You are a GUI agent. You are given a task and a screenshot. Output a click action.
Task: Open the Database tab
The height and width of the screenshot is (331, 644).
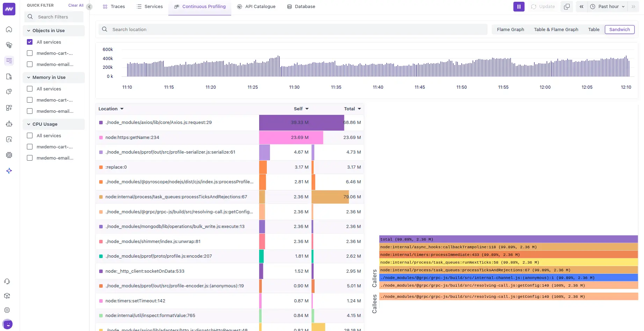(x=301, y=6)
